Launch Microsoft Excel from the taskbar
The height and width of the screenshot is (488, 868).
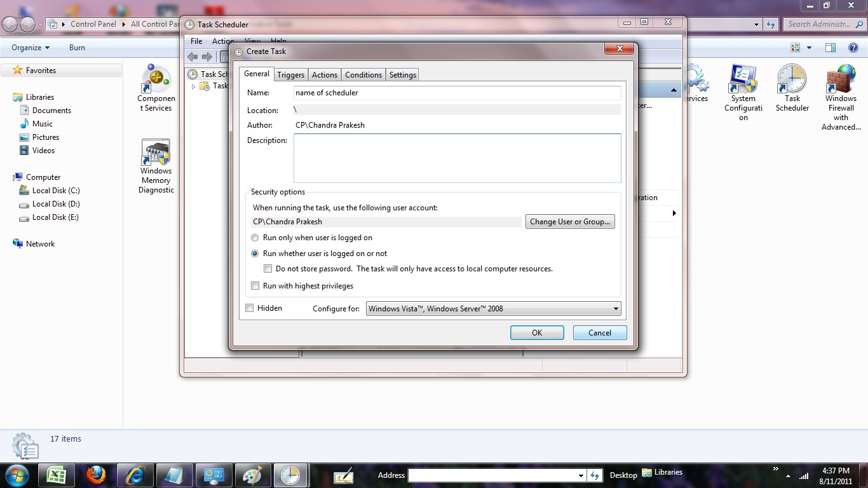click(57, 475)
